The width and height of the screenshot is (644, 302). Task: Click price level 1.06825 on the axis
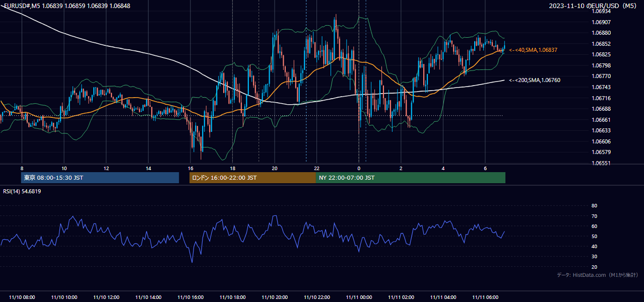click(x=601, y=54)
